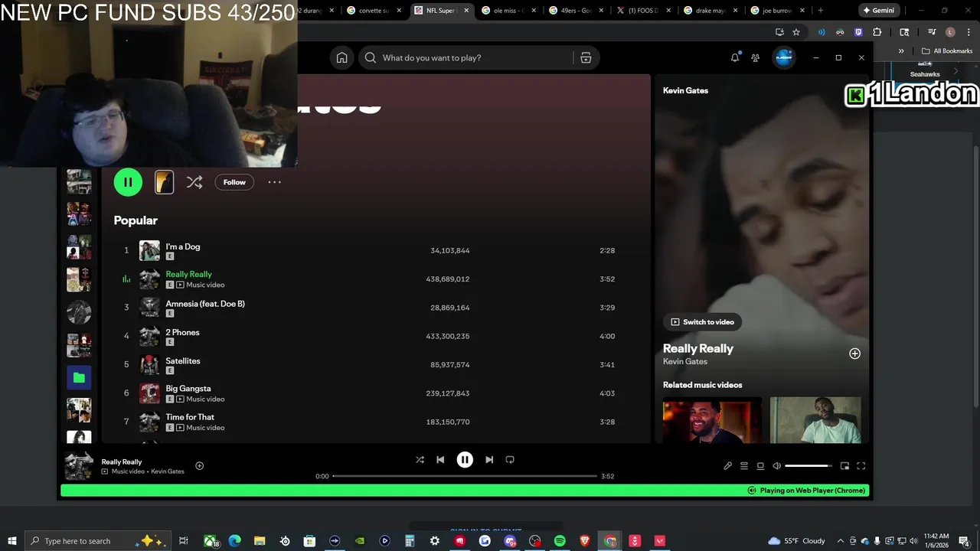Skip to previous track

pyautogui.click(x=440, y=459)
